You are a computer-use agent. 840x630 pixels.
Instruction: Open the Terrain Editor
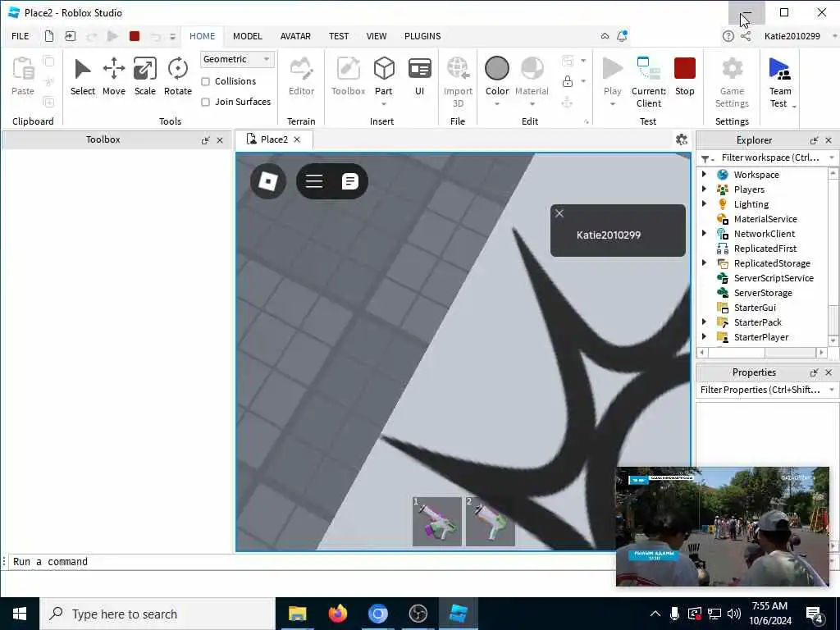(x=301, y=76)
